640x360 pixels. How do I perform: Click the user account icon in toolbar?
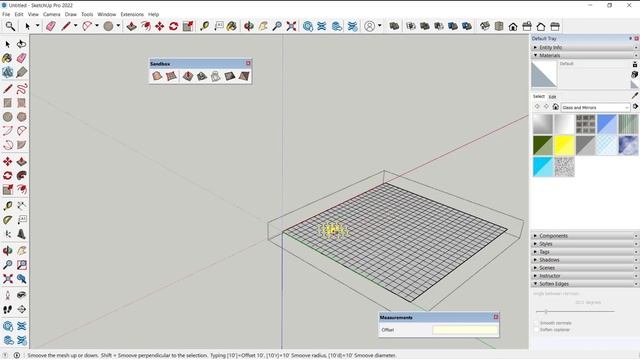[x=369, y=26]
